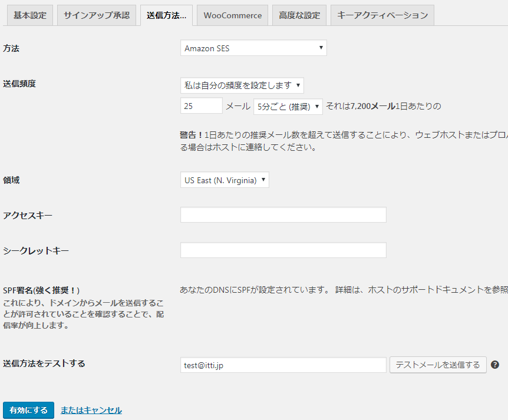508x420 pixels.
Task: Click the SPF署名(強く推奨！) heading
Action: 41,290
